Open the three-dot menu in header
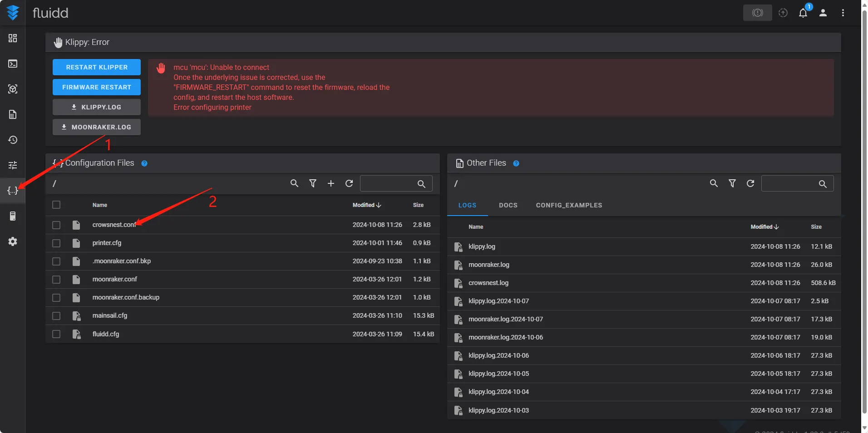The width and height of the screenshot is (868, 433). pos(843,13)
